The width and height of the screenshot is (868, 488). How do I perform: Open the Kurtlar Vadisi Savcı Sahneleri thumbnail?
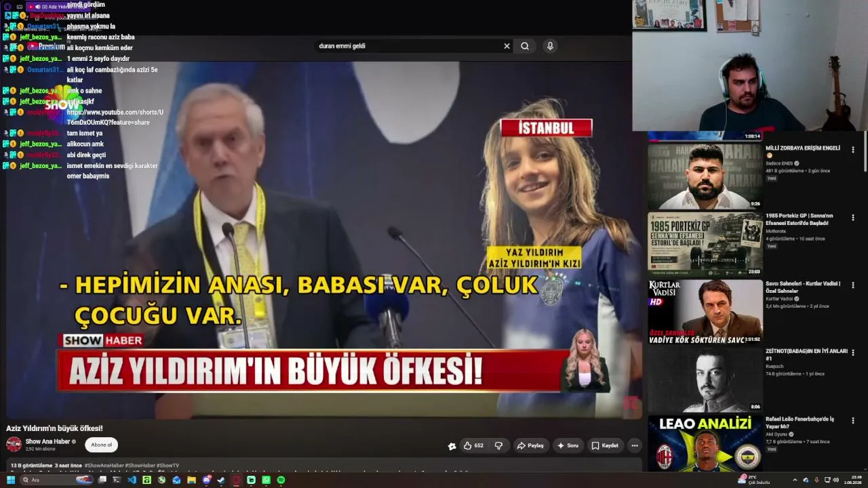pos(705,311)
